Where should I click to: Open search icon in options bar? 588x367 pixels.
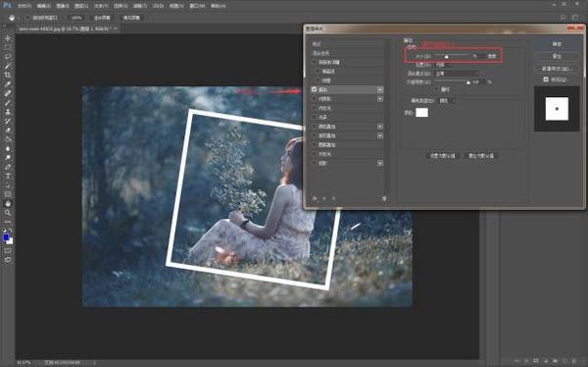tap(563, 18)
